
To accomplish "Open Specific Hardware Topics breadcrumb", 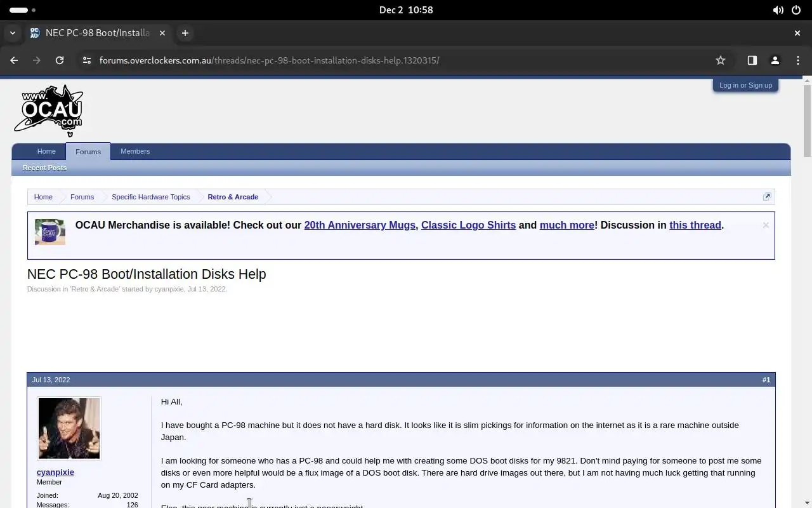I will click(x=151, y=197).
